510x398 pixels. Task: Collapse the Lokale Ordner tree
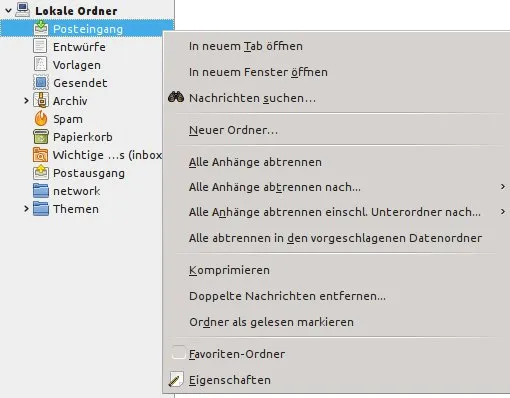[8, 10]
